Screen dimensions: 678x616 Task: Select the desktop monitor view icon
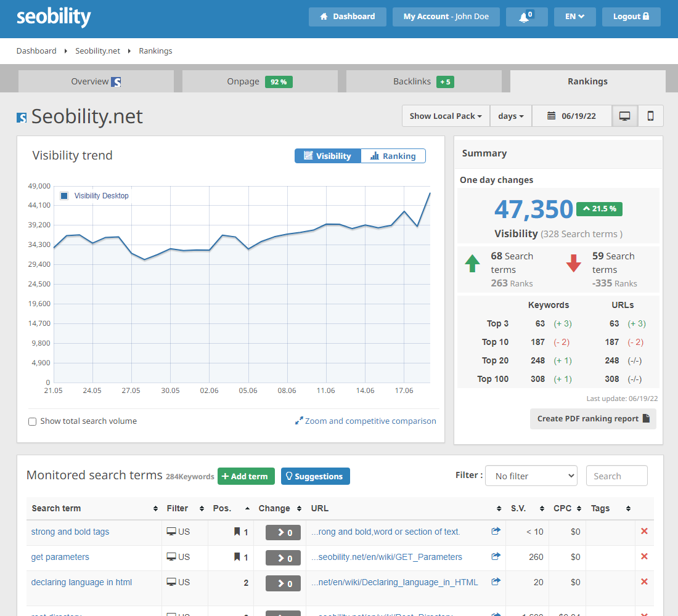(x=625, y=116)
